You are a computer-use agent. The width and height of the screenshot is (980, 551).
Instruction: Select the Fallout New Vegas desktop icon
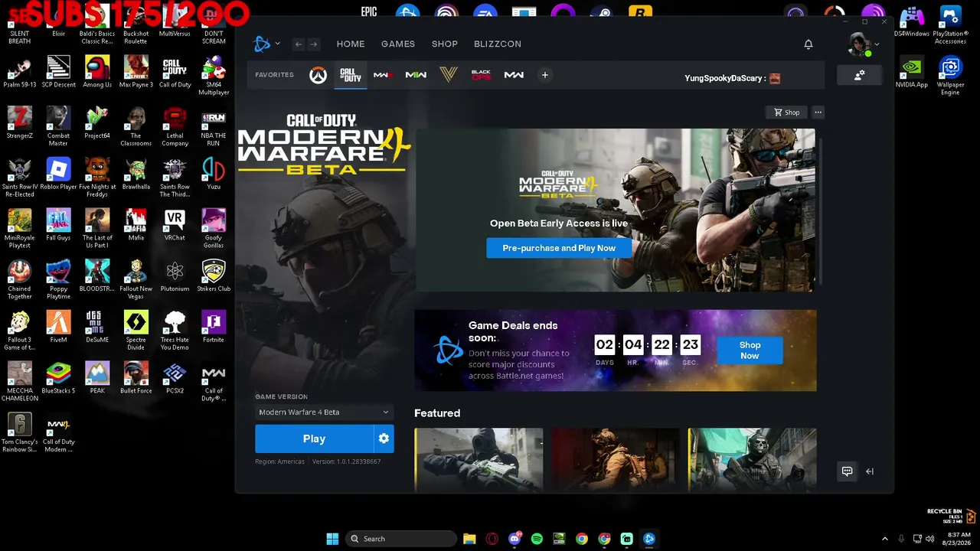tap(136, 280)
